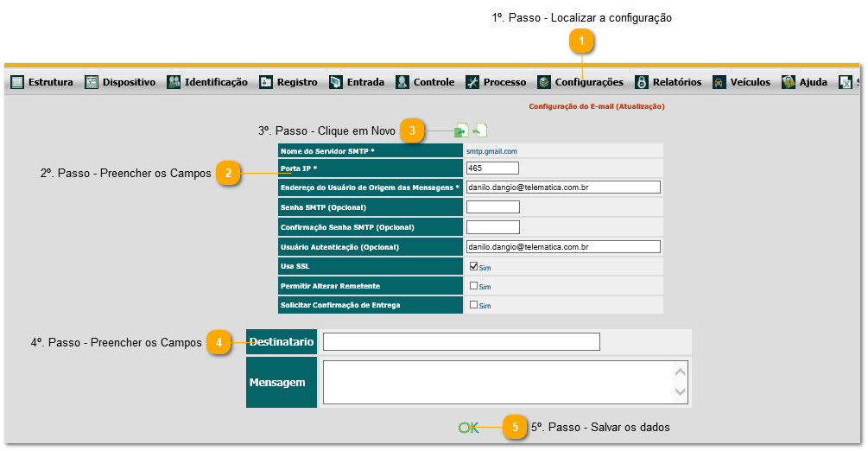Select the Confirmação Senha SMTP field
The width and height of the screenshot is (868, 451).
[x=493, y=227]
